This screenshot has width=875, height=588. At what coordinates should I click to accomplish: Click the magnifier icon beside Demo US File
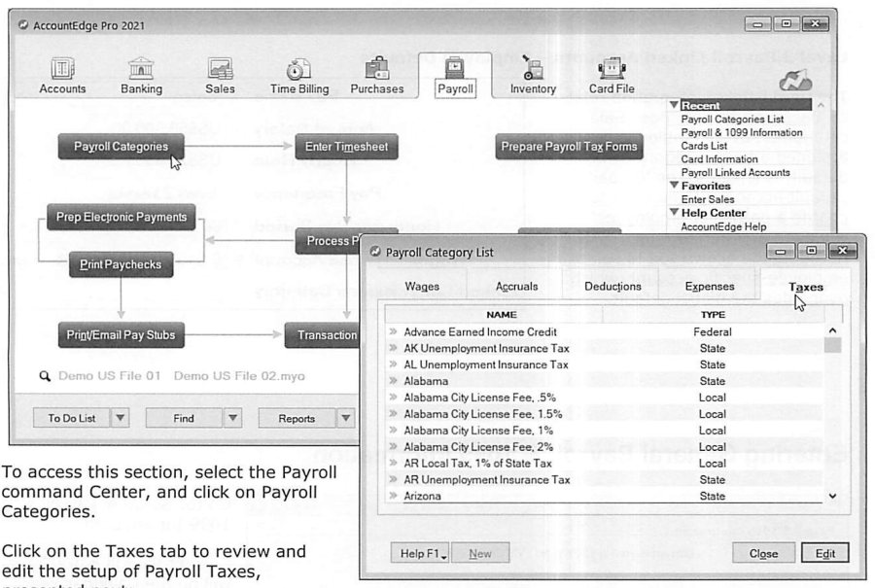(x=45, y=376)
